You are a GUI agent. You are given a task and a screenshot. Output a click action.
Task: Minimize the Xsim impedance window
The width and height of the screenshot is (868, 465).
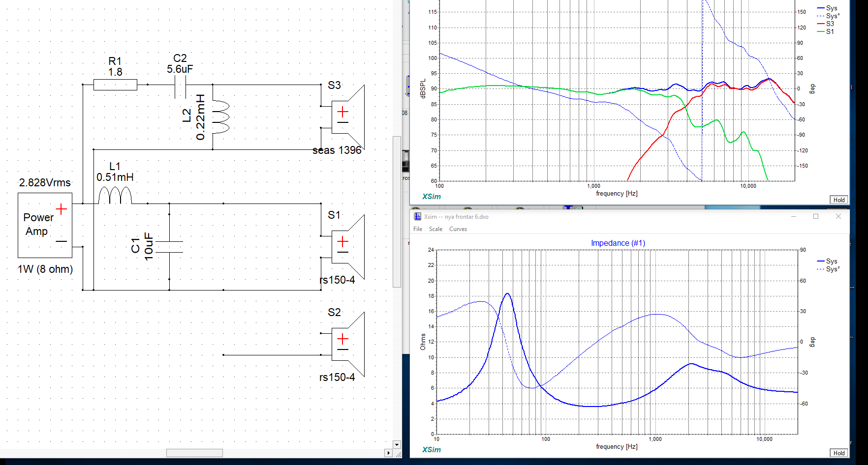794,216
